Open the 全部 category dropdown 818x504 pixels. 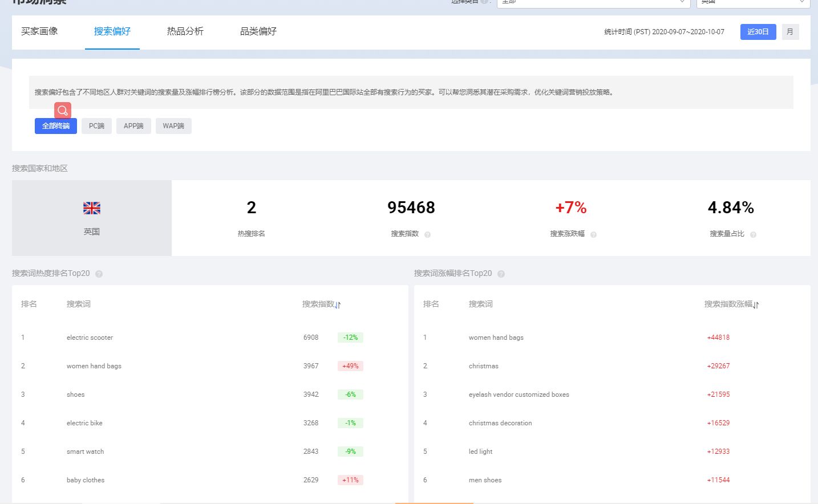(593, 2)
